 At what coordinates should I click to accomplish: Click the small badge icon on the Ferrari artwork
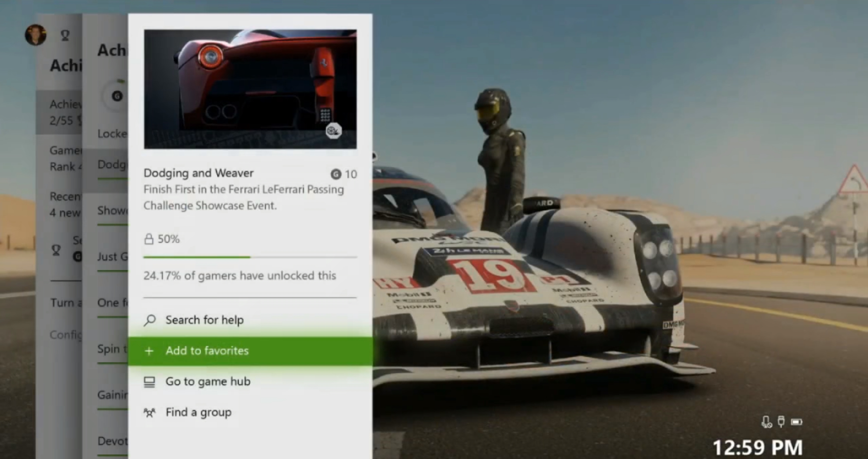click(x=333, y=131)
